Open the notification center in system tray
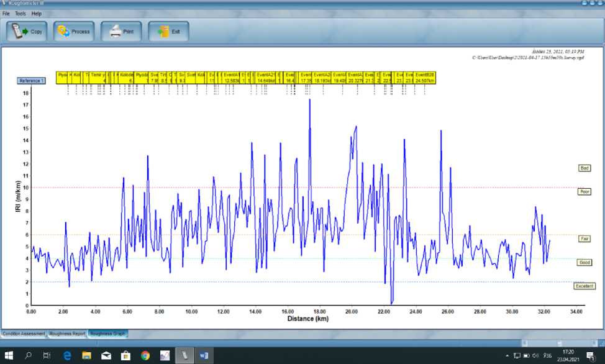This screenshot has width=605, height=364. point(591,355)
